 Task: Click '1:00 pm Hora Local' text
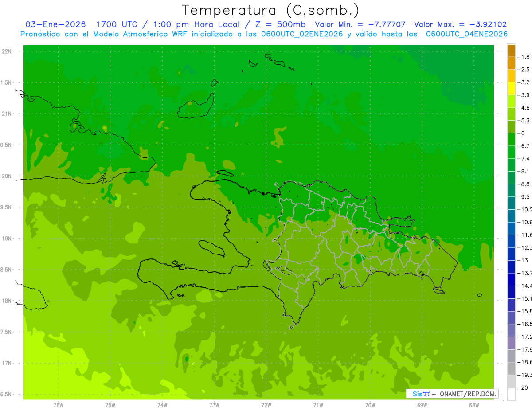click(x=196, y=24)
